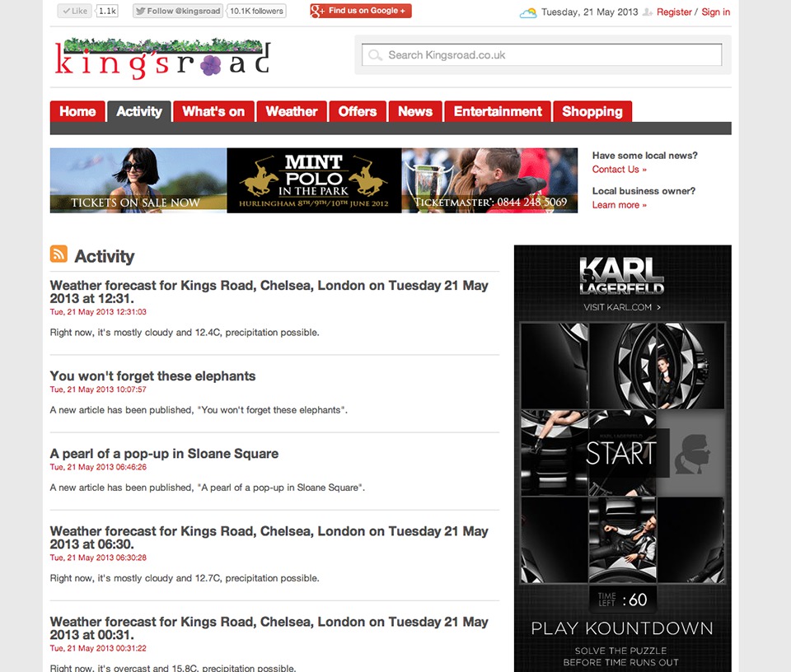Open the Shopping tab
Viewport: 791px width, 672px height.
[x=592, y=111]
